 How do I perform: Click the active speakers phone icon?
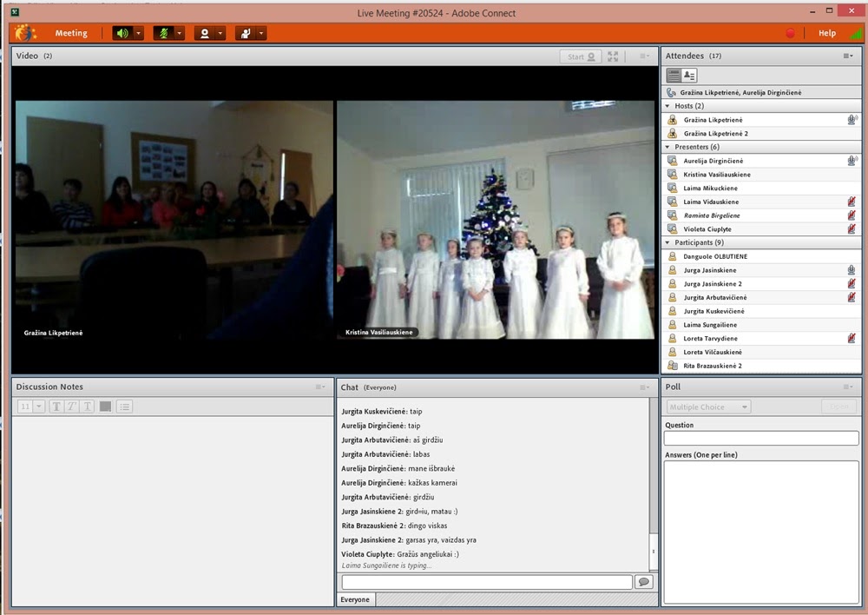coord(672,93)
